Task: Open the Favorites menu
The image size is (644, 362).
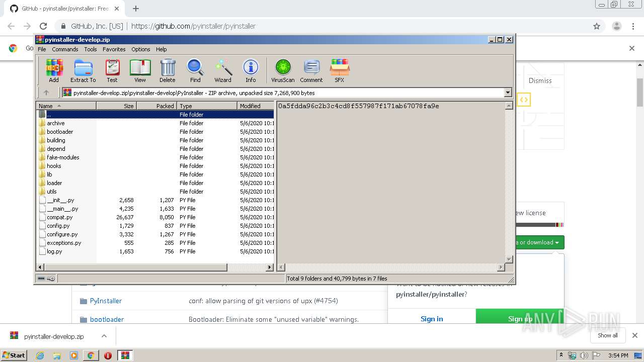Action: coord(114,49)
